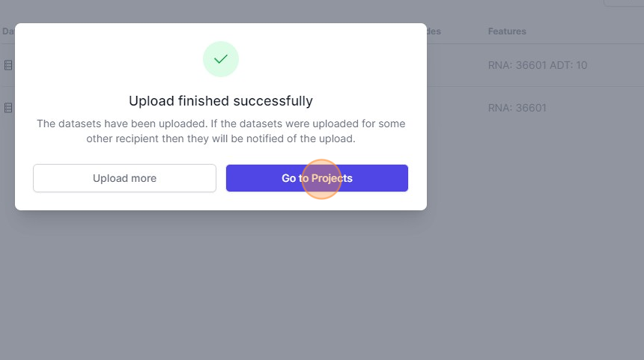Click the green success checkmark icon
The image size is (644, 360).
[221, 59]
